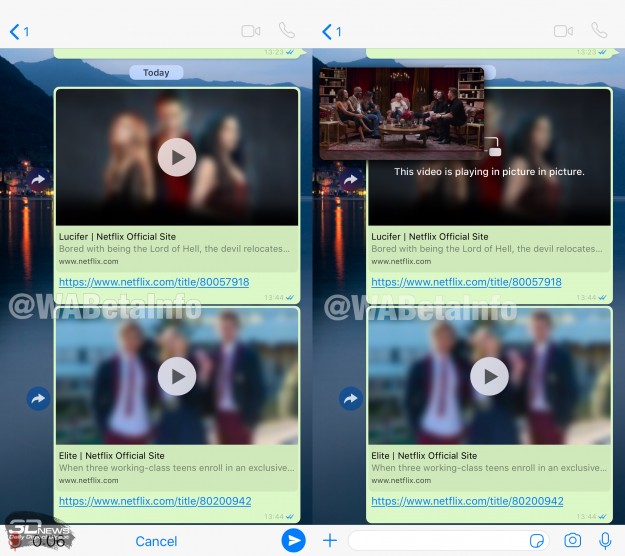Start a voice call in the left chat

point(287,31)
